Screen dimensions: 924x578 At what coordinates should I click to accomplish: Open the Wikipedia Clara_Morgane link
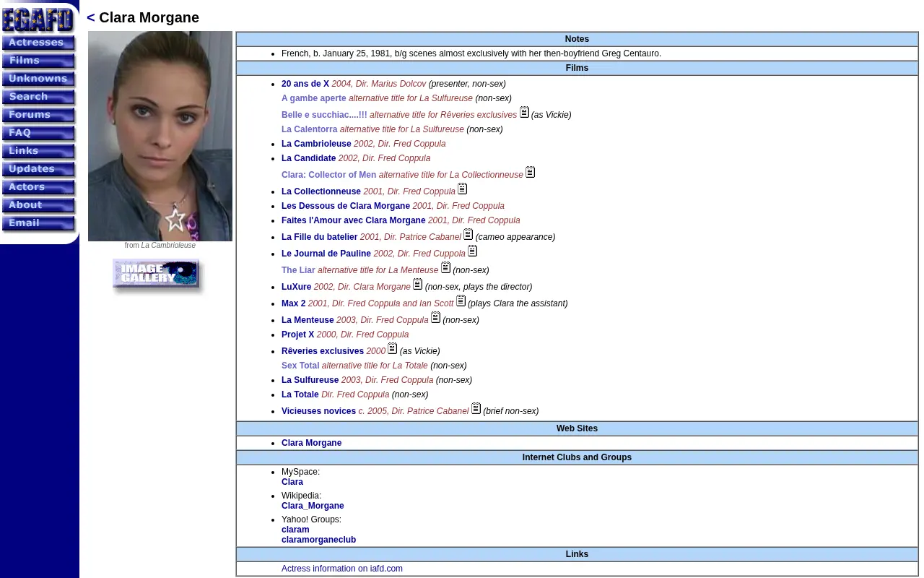click(x=313, y=506)
